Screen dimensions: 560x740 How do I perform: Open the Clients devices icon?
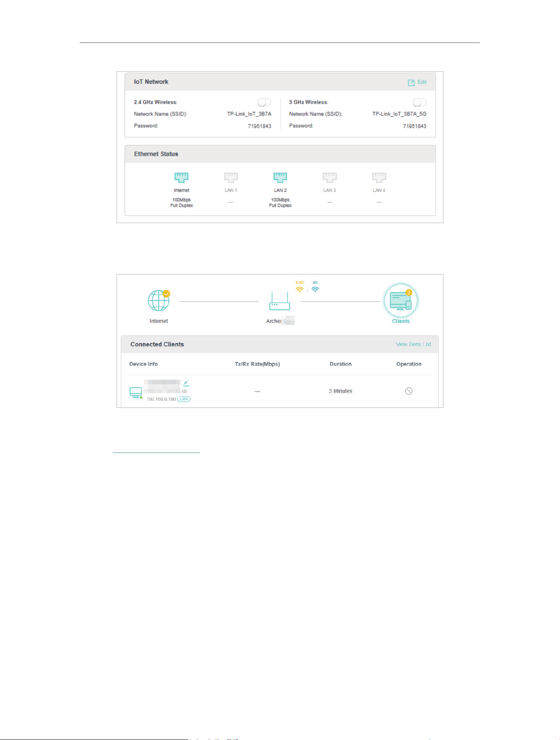(x=400, y=301)
